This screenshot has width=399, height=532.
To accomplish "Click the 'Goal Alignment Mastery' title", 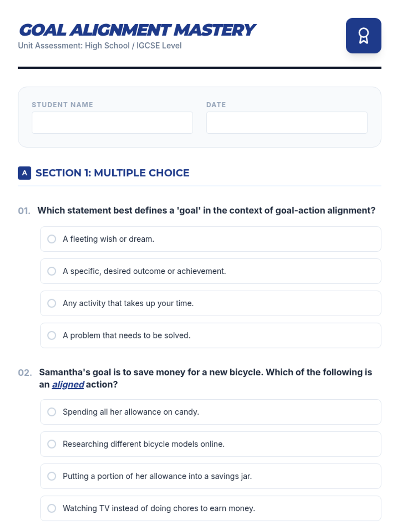I will (x=137, y=30).
